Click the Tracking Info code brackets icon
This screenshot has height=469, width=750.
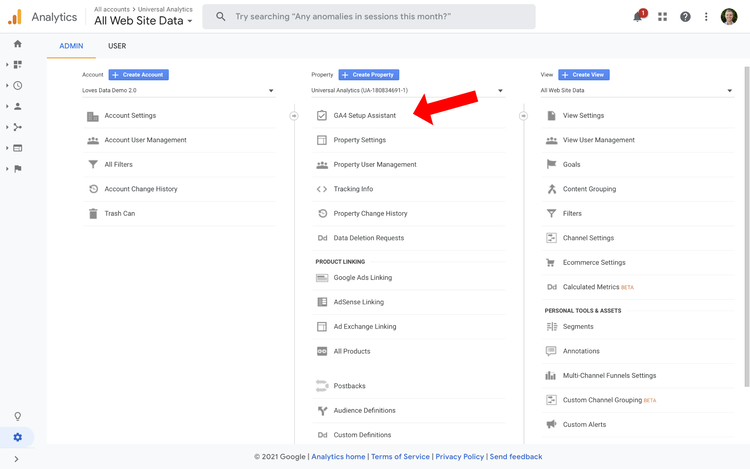tap(322, 189)
